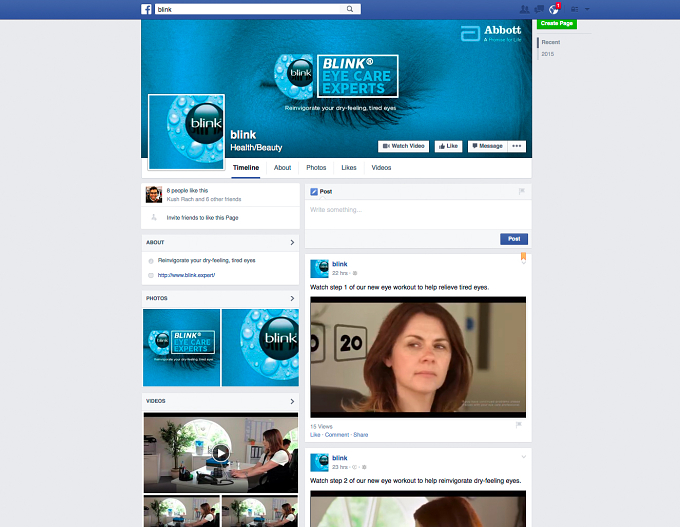680x527 pixels.
Task: Switch to the Timeline tab
Action: click(x=245, y=168)
